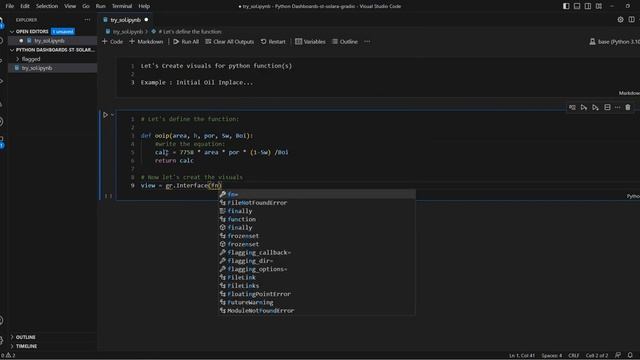Viewport: 640px width, 360px height.
Task: Choose FloatingPointError suggestion
Action: point(317,294)
